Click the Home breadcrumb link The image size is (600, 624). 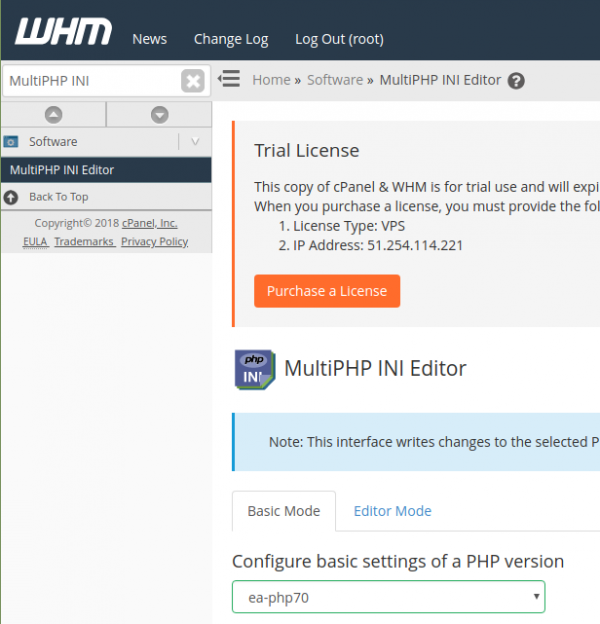(271, 80)
